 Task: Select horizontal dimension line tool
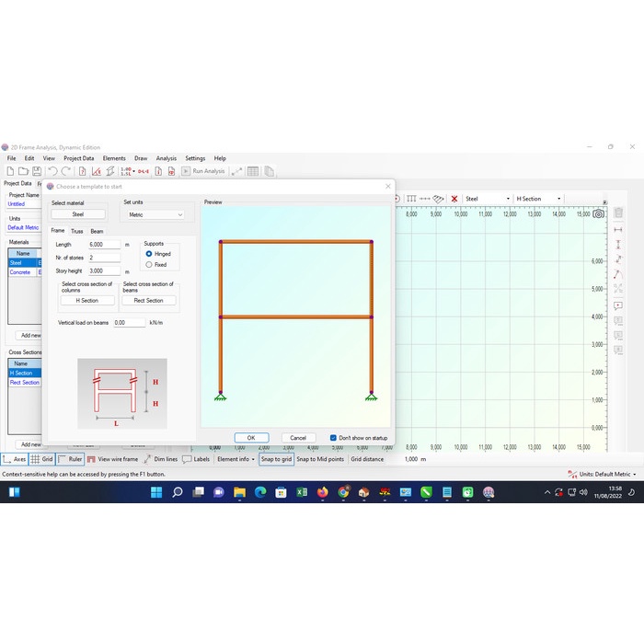coord(618,230)
